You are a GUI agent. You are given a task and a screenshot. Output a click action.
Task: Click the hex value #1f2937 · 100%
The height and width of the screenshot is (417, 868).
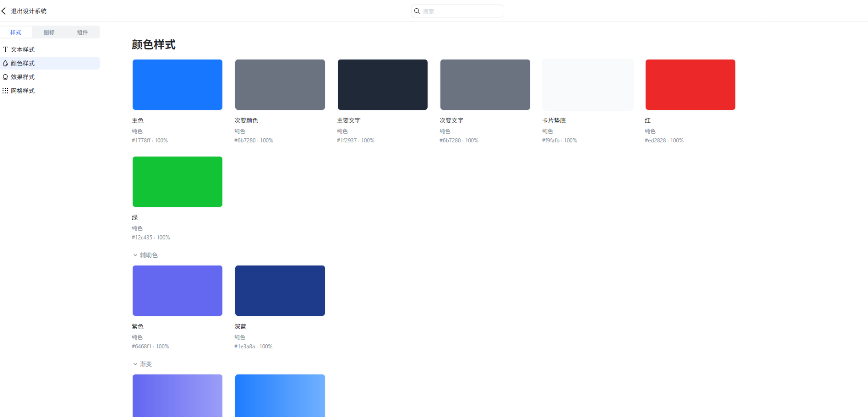tap(355, 140)
